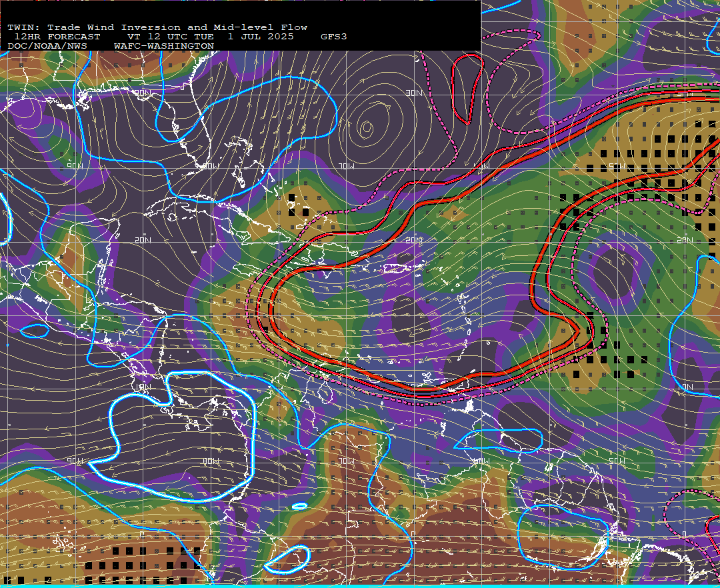Image resolution: width=720 pixels, height=588 pixels.
Task: Click the '80W' label in the Pacific off Ecuador
Action: tap(210, 461)
